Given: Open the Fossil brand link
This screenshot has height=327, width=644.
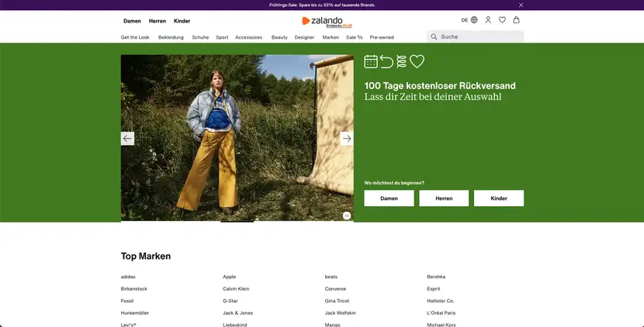Looking at the screenshot, I should click(127, 301).
